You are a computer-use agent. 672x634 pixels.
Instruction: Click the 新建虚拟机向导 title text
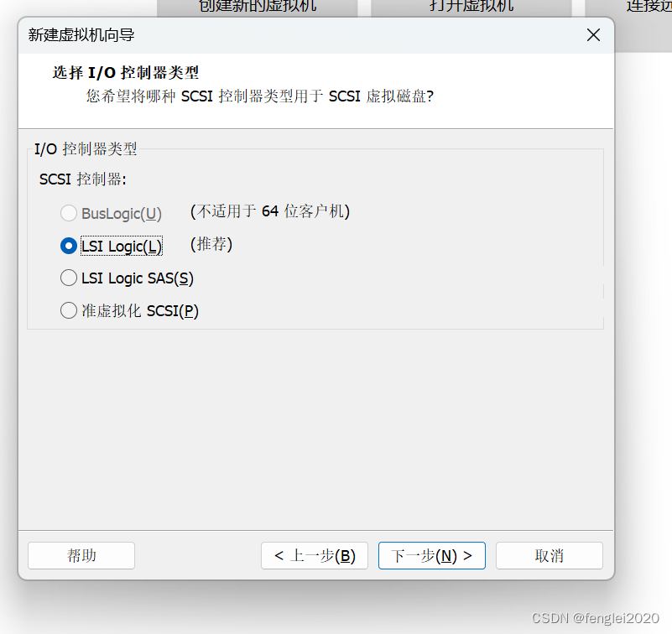pos(81,34)
